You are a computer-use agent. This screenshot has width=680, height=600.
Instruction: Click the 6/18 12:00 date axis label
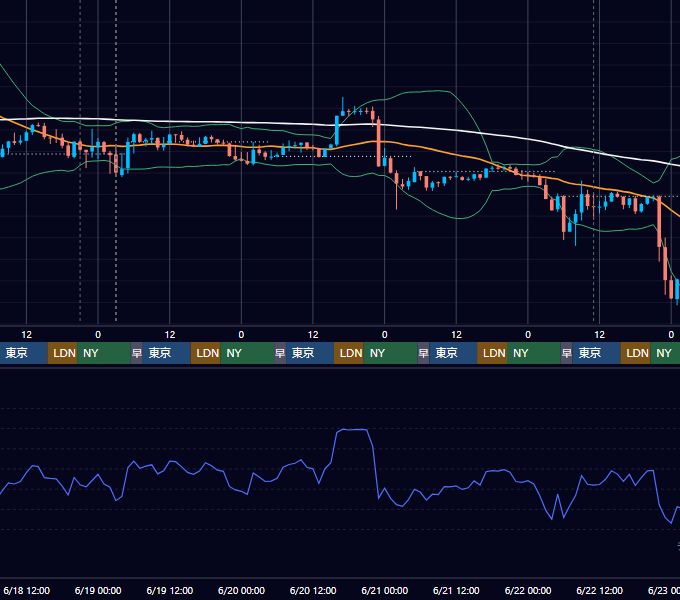[26, 590]
